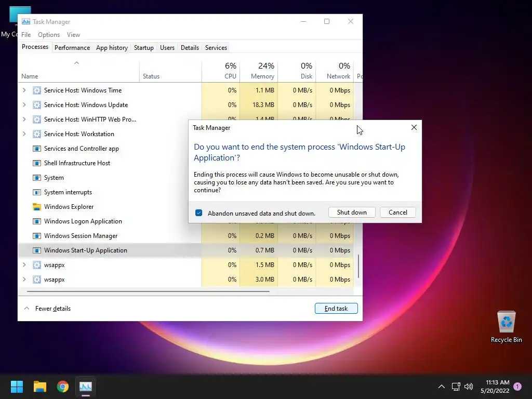Viewport: 532px width, 399px height.
Task: Click the Service Host: Workstation gear icon
Action: 37,134
